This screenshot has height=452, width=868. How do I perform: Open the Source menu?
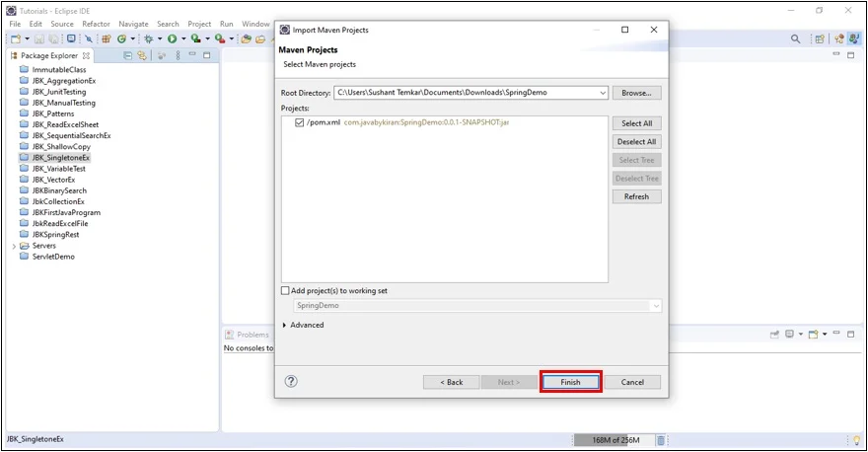click(x=62, y=24)
